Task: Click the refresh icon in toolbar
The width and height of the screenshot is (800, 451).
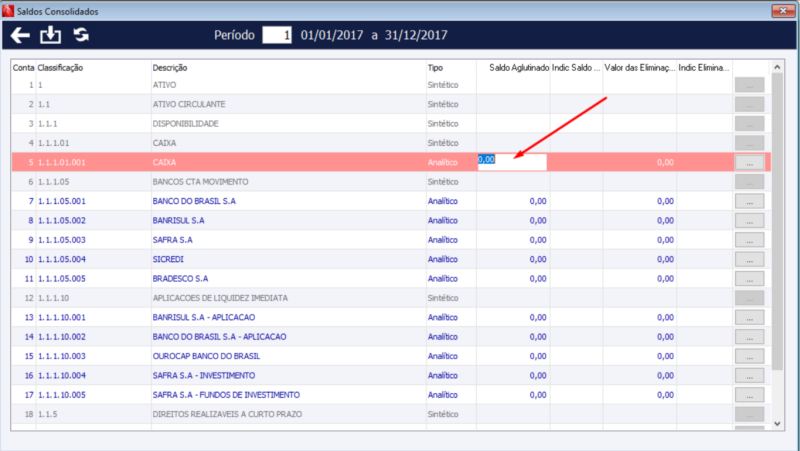Action: click(x=81, y=35)
